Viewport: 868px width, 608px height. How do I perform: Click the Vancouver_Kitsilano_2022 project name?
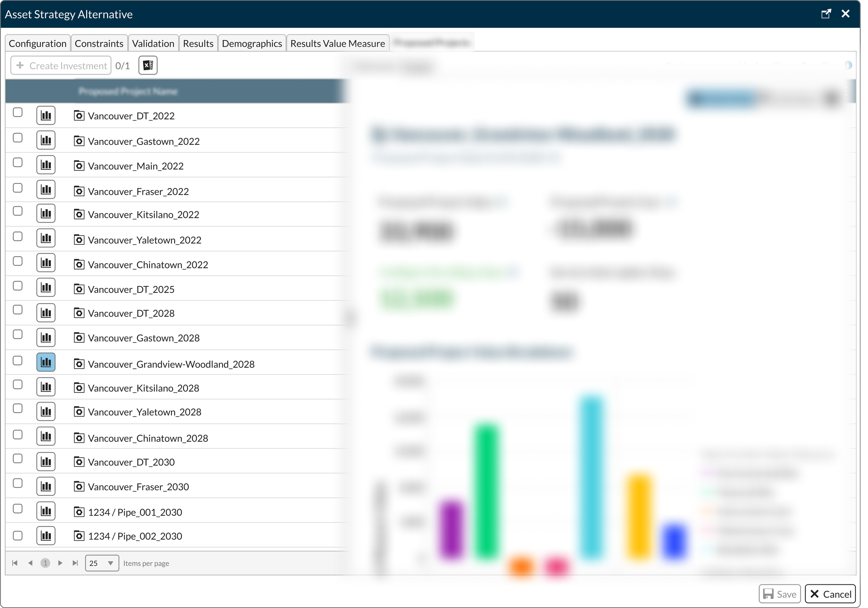point(143,215)
